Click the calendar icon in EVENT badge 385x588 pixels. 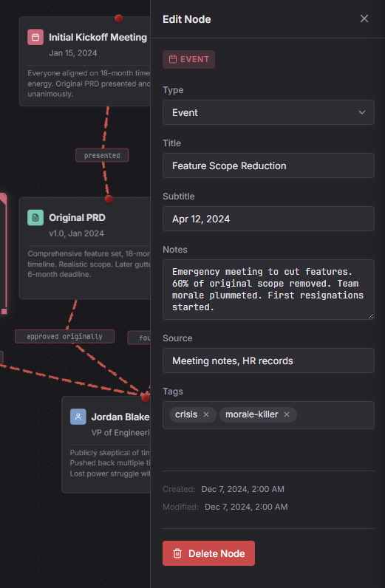[173, 60]
